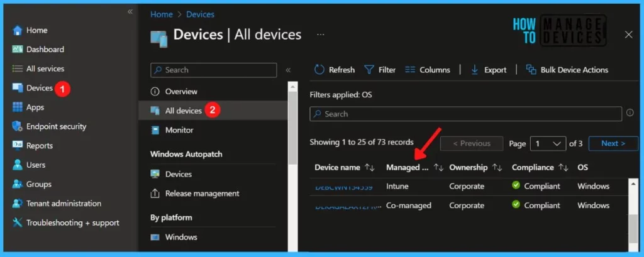Click the Release management upload icon

[155, 194]
